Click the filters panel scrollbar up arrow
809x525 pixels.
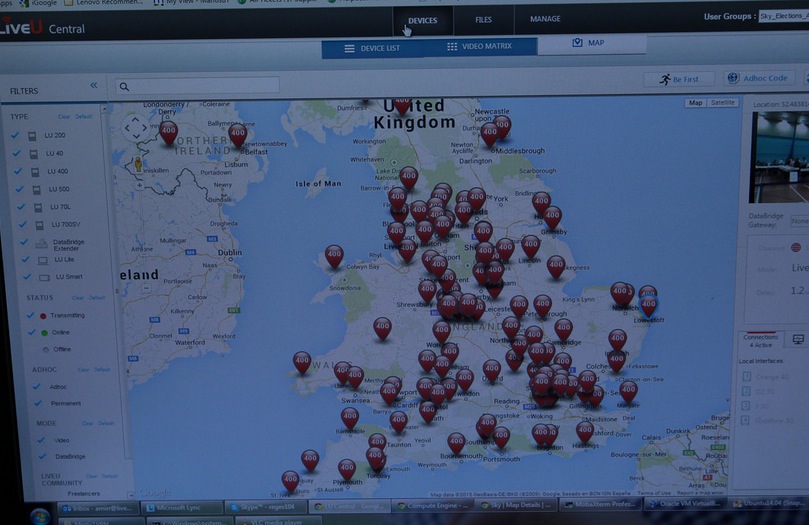click(104, 109)
